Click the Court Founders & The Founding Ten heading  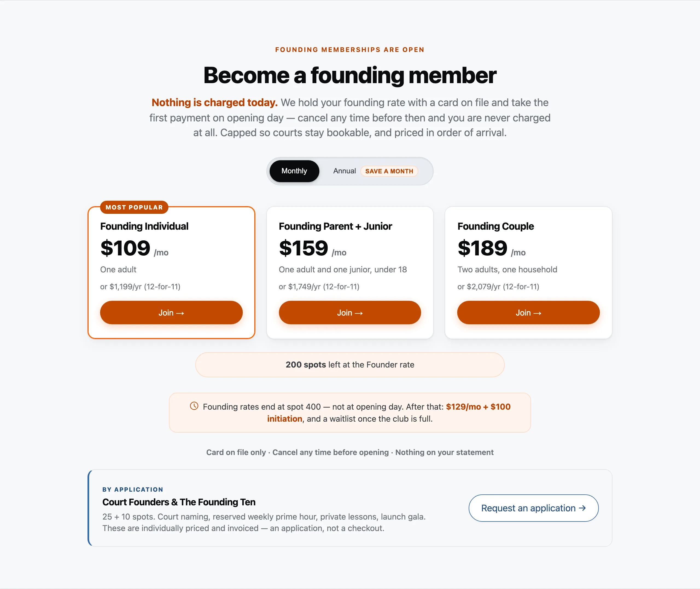[179, 502]
